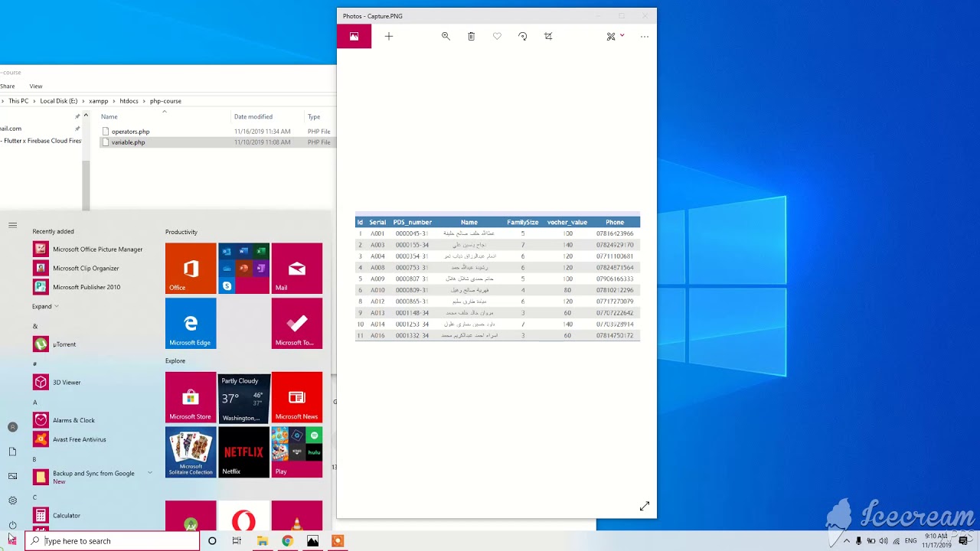The height and width of the screenshot is (551, 980).
Task: Expand the Start menu hamburger button
Action: pyautogui.click(x=12, y=225)
